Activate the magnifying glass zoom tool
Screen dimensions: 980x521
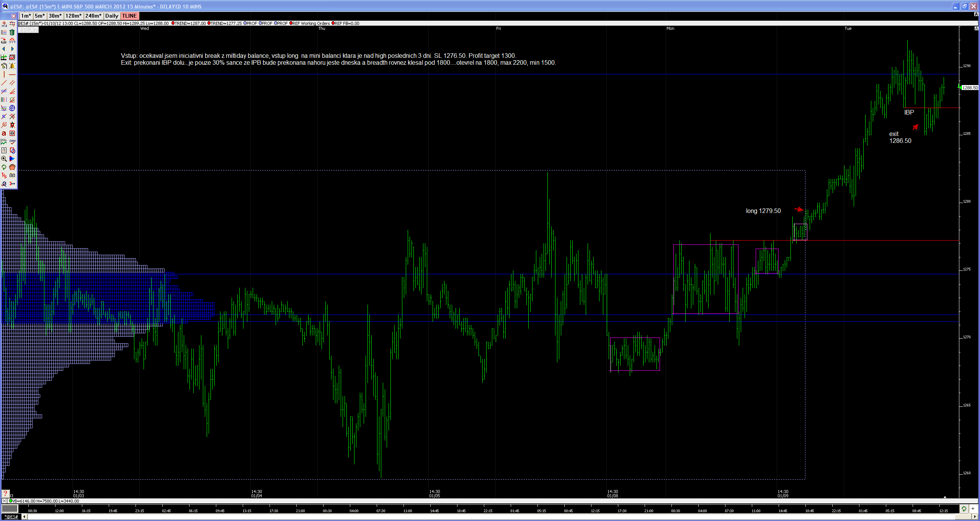coord(4,159)
